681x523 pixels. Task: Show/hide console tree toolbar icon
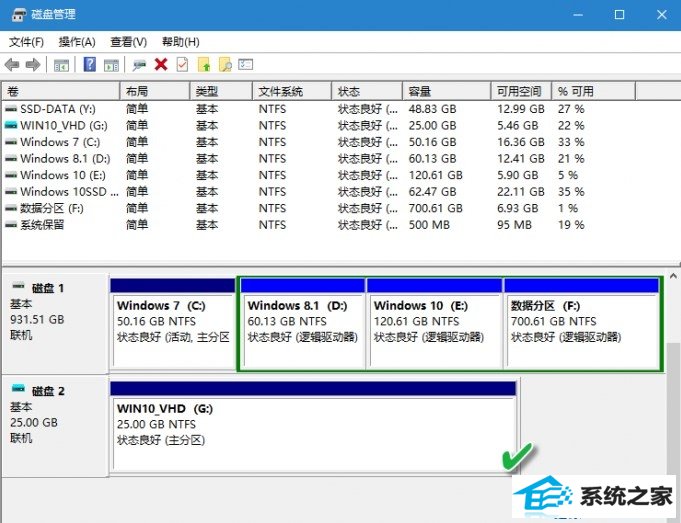tap(61, 65)
